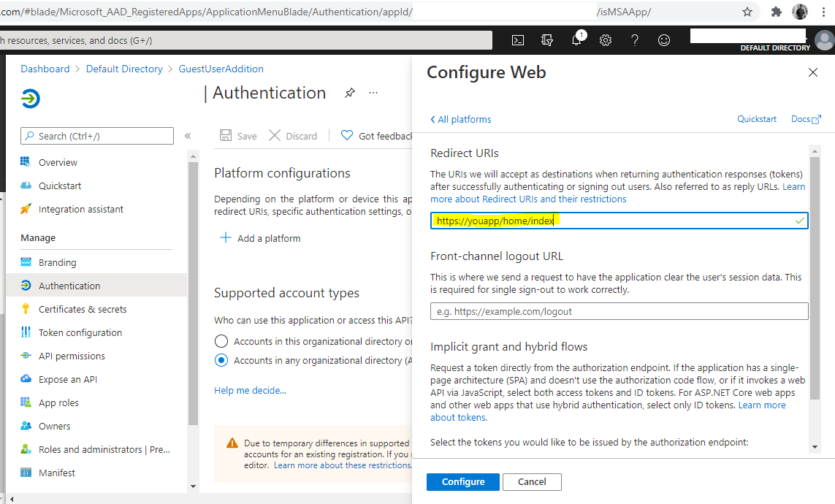Open the Cloud Shell terminal
Image resolution: width=835 pixels, height=504 pixels.
(x=518, y=40)
